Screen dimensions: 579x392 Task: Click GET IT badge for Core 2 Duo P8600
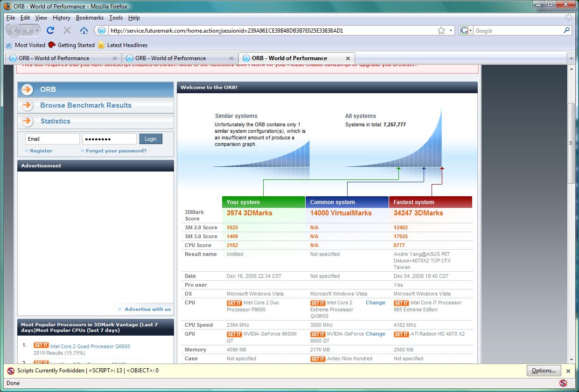tap(234, 303)
